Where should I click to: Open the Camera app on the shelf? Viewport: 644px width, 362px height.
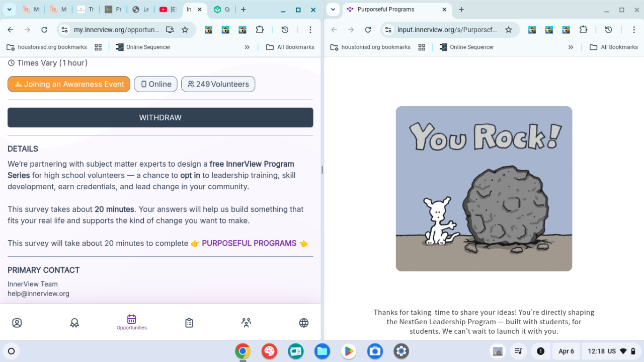point(375,351)
